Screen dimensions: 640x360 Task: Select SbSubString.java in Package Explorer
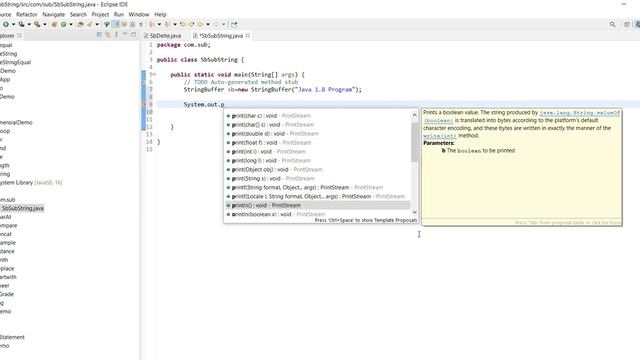tap(23, 208)
